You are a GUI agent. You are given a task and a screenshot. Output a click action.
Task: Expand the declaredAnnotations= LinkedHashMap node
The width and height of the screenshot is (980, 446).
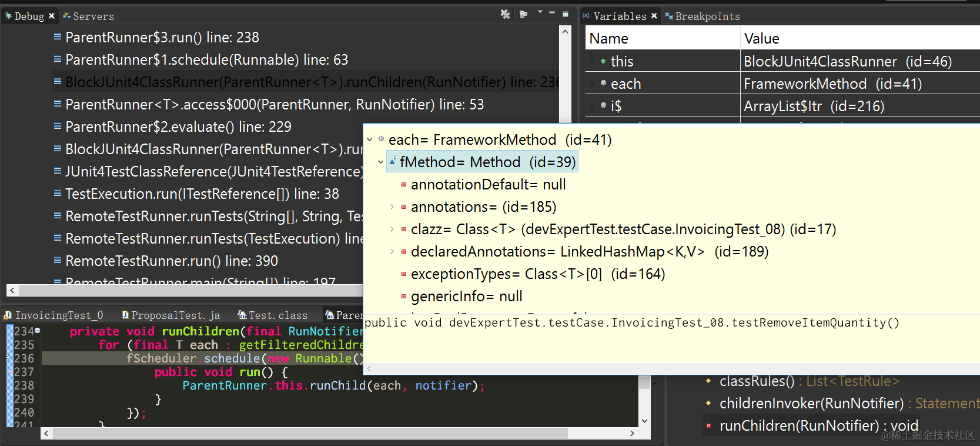(392, 252)
